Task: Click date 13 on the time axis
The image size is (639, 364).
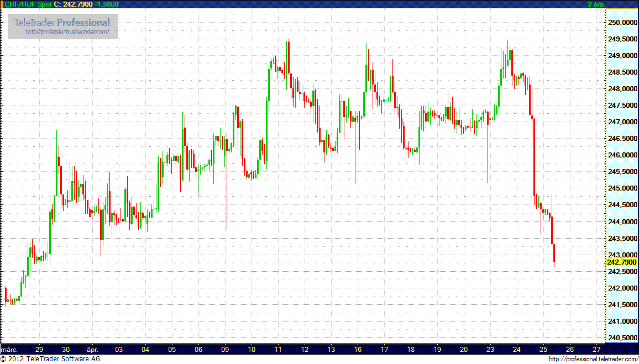Action: click(331, 350)
